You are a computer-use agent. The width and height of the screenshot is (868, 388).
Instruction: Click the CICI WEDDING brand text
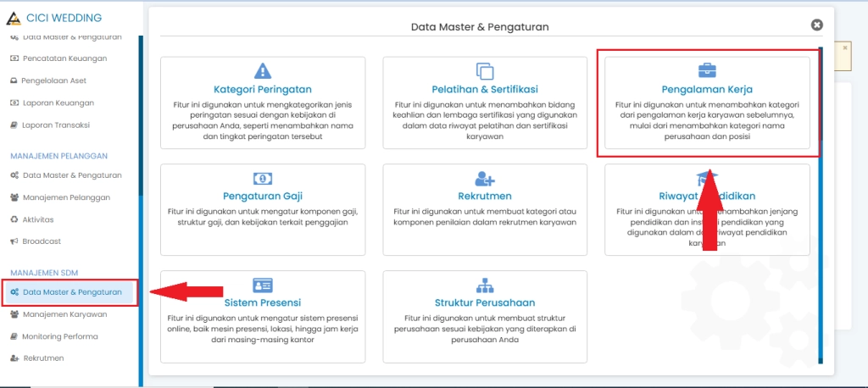(x=64, y=18)
